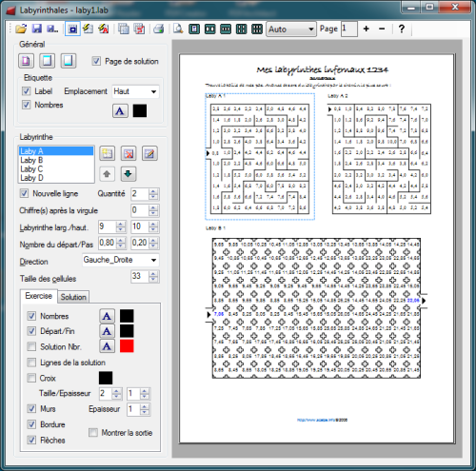Open the Direction Gauche_Droite dropdown
476x471 pixels.
tap(121, 260)
